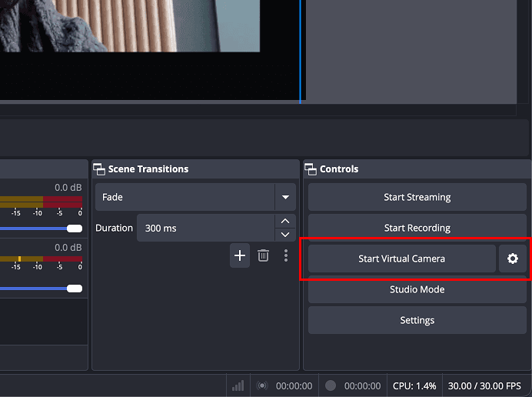Expand the Fade transition dropdown

pos(285,197)
